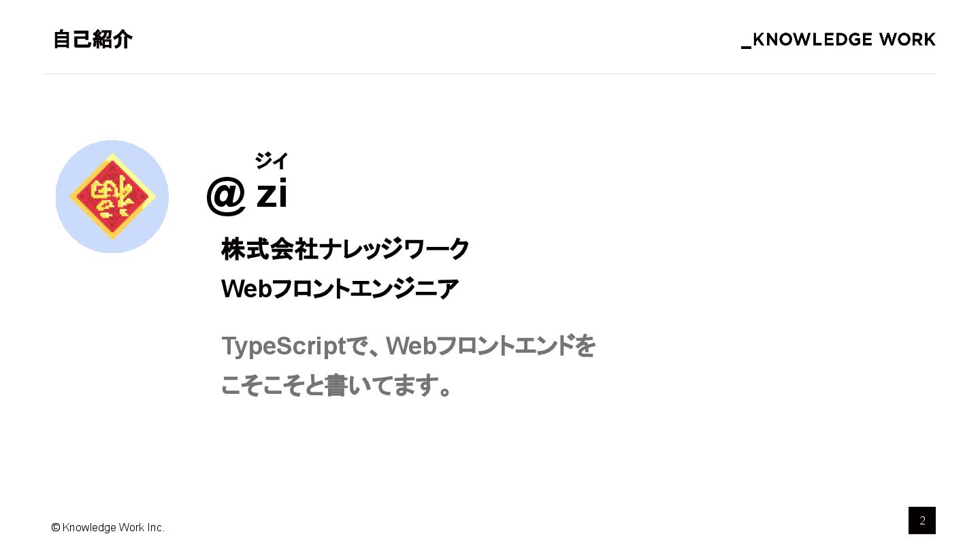
Task: Click the horizontal divider line under the header
Action: click(x=490, y=73)
